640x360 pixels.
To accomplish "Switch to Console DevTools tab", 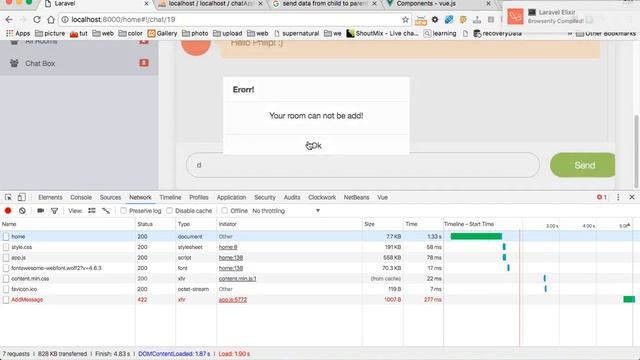I will 81,197.
